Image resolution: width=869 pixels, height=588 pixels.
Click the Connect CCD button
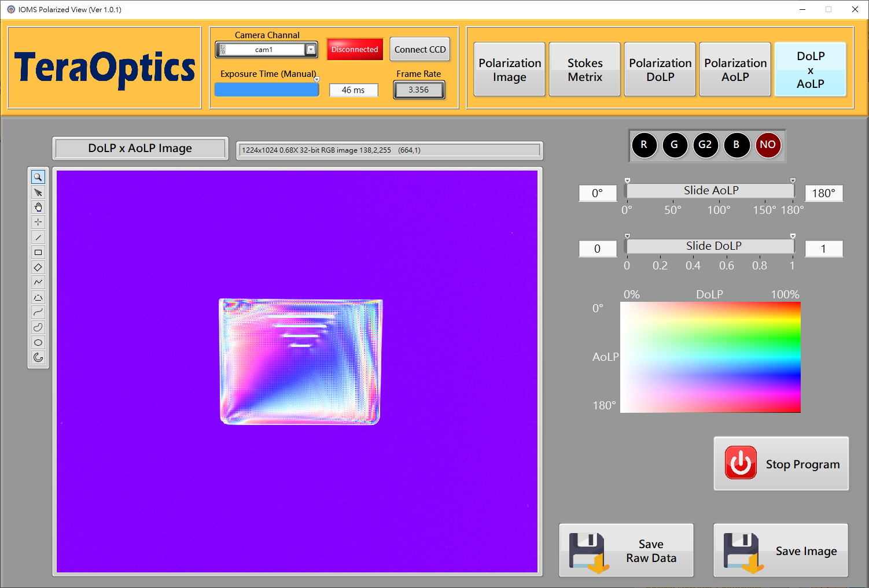(420, 50)
